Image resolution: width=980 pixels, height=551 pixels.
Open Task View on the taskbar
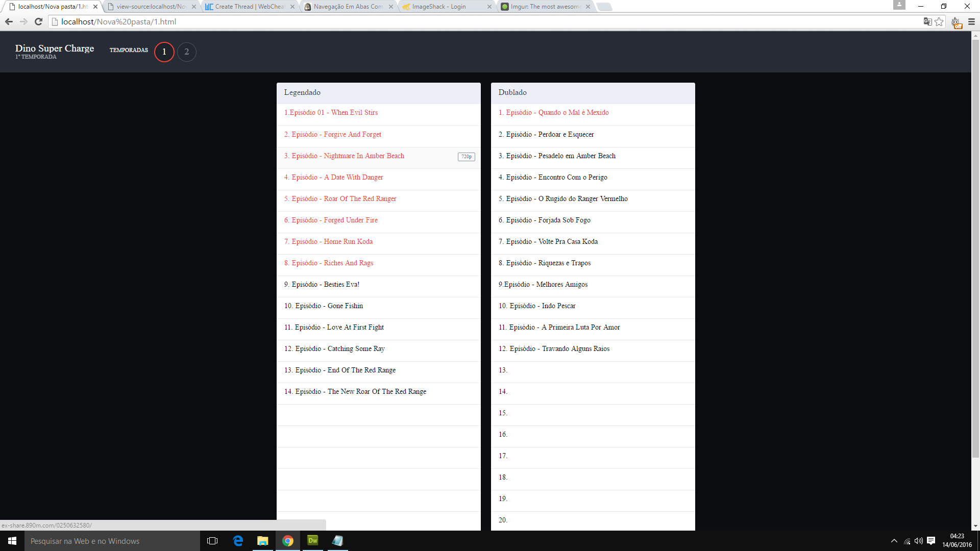(212, 541)
